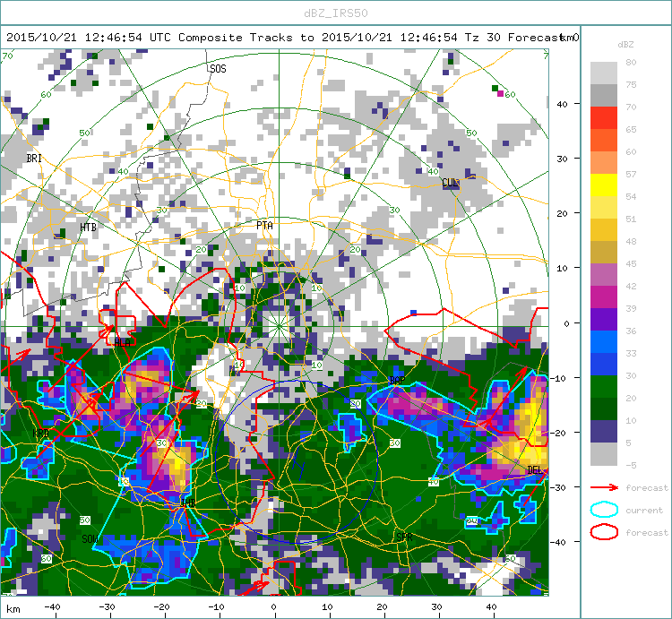
Task: Click the DEL station label
Action: coord(535,470)
